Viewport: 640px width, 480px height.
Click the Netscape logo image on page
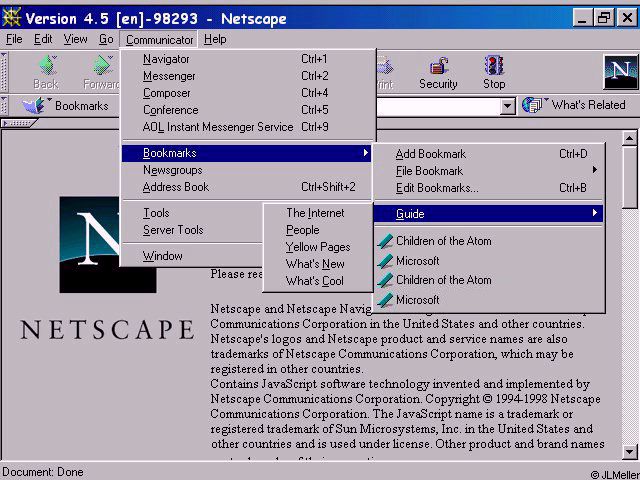(x=108, y=244)
